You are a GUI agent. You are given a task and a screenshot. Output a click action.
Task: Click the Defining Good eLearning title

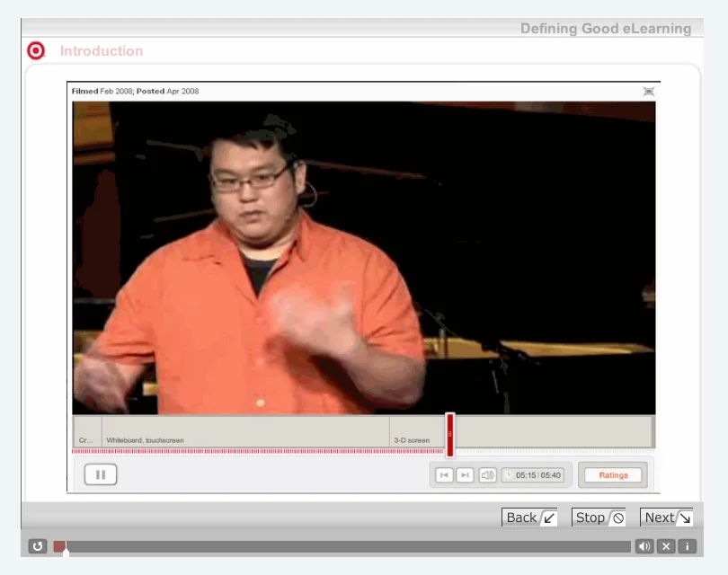606,29
